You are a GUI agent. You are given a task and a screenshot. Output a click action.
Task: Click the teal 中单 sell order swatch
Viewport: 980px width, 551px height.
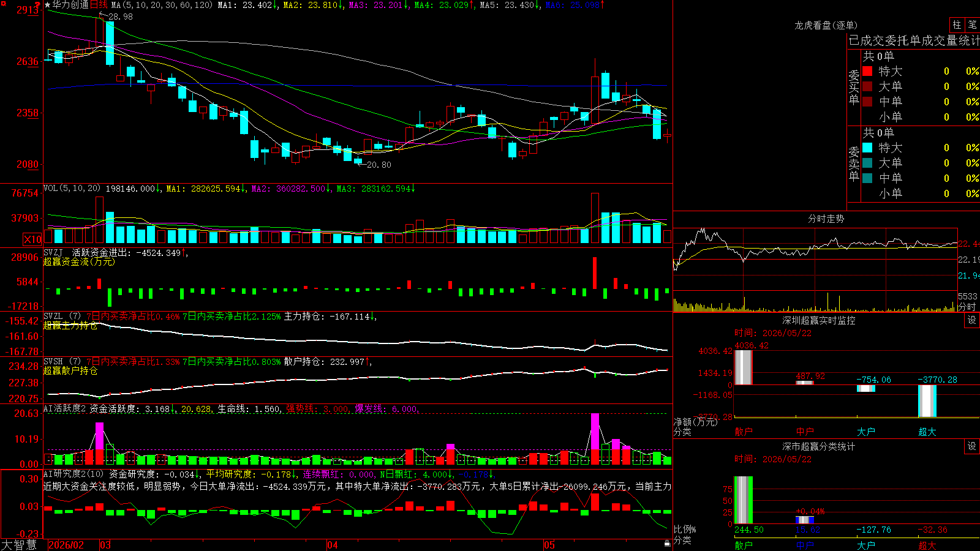click(x=867, y=178)
